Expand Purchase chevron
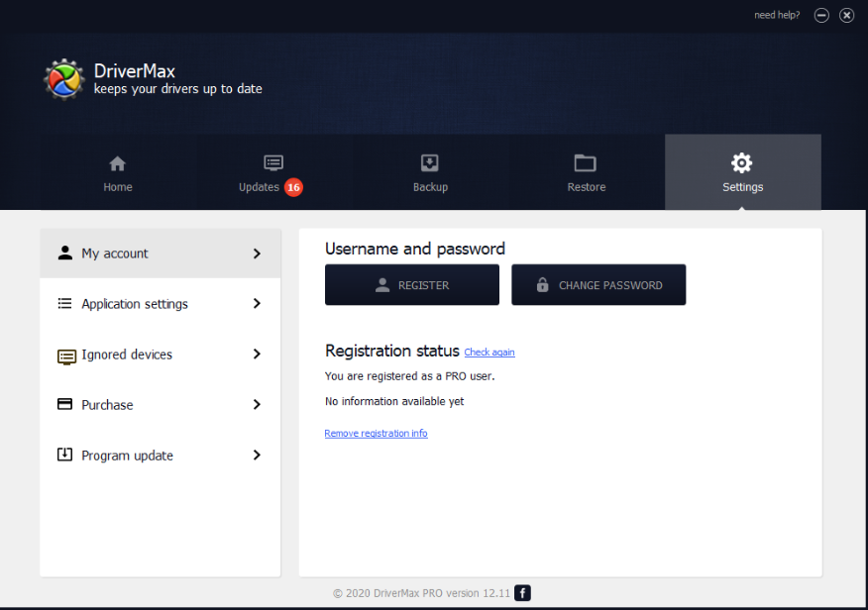 point(257,404)
